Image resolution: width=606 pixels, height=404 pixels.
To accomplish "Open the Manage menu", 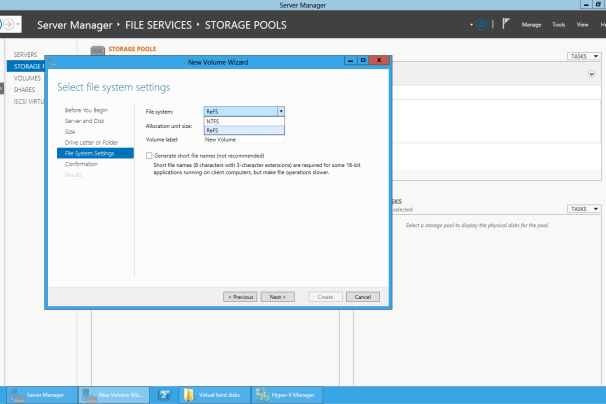I will click(x=531, y=25).
